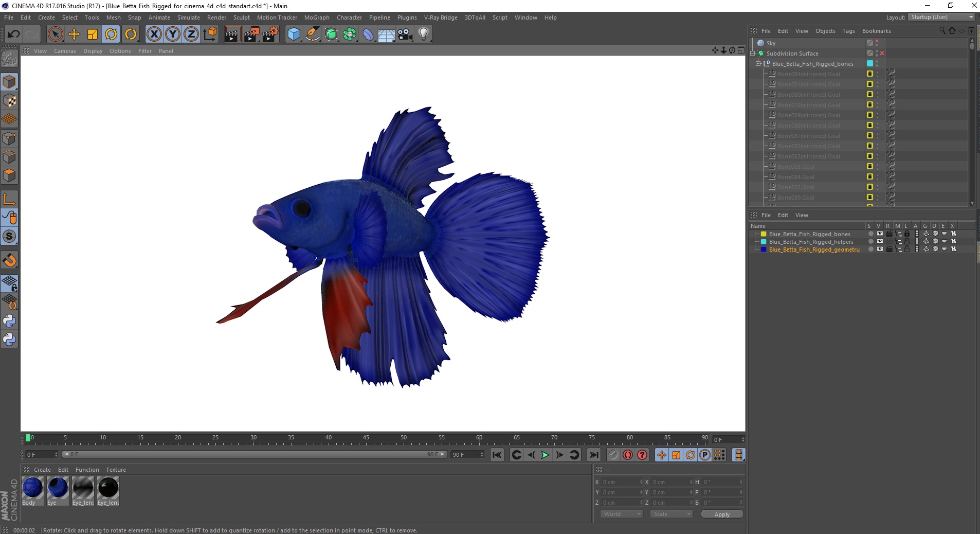Open the spline Pen tool
This screenshot has width=980, height=534.
pos(313,34)
